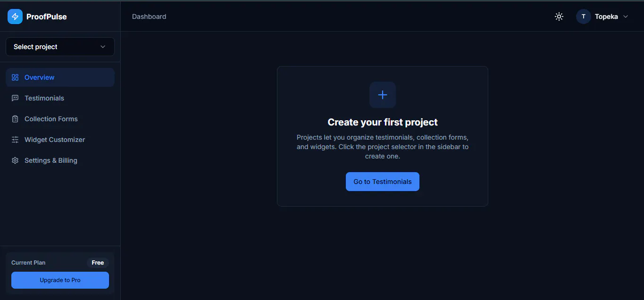
Task: Click the Go to Testimonials button
Action: [383, 182]
